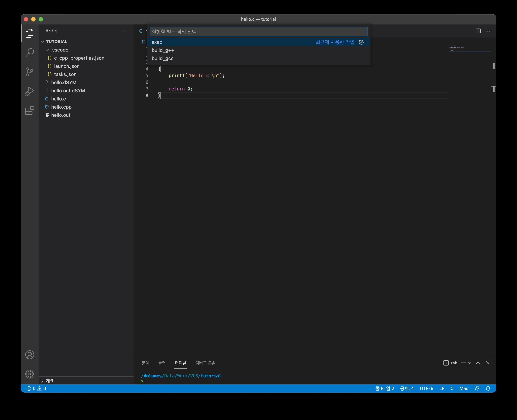Click the printf line in editor
The image size is (517, 420).
pyautogui.click(x=197, y=75)
